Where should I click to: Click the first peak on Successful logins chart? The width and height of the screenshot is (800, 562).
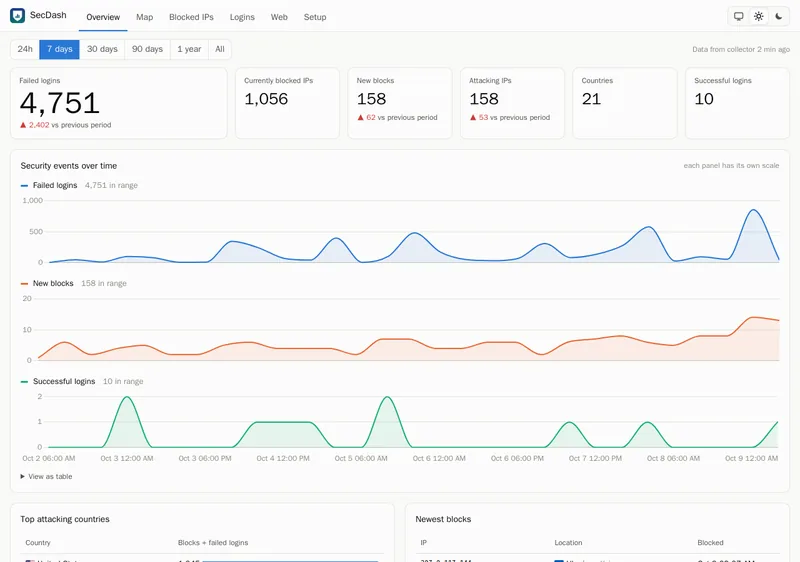coord(127,397)
